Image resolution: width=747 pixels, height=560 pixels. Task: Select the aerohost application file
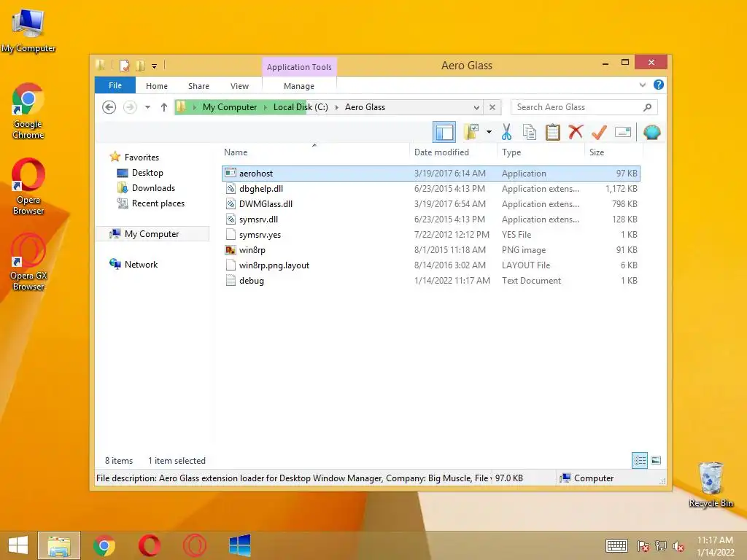[430, 174]
